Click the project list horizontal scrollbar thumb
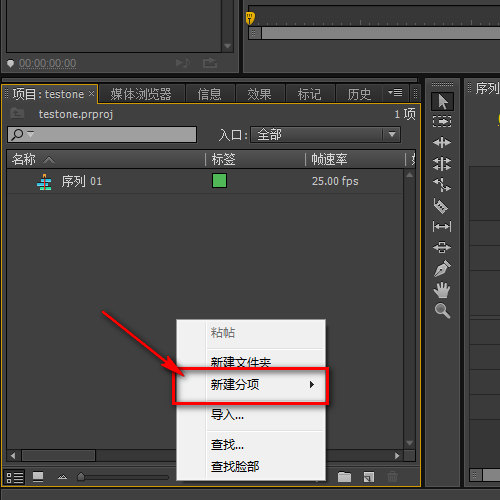 (x=59, y=455)
